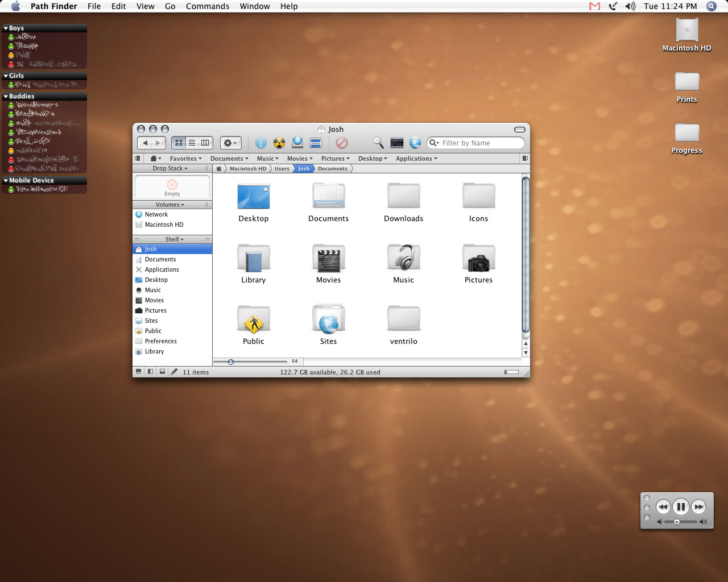Select the Prints folder on desktop
Image resolution: width=728 pixels, height=582 pixels.
tap(686, 81)
